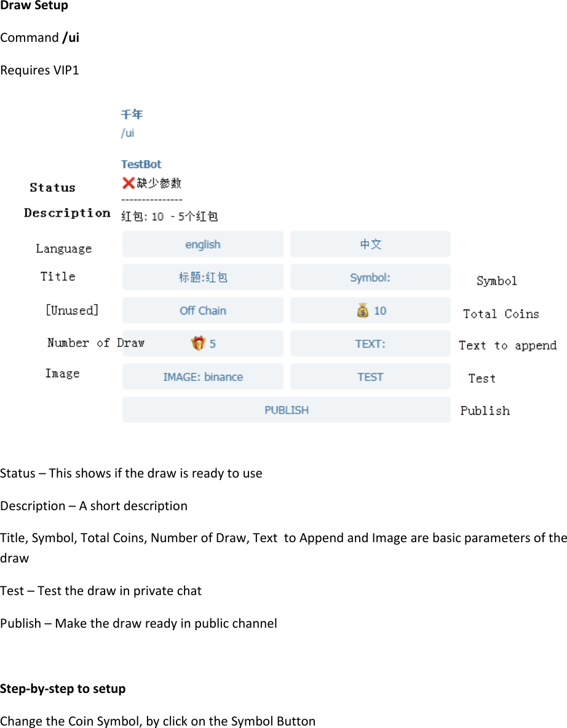
Task: Open TEXT: to set text to append
Action: tap(370, 343)
